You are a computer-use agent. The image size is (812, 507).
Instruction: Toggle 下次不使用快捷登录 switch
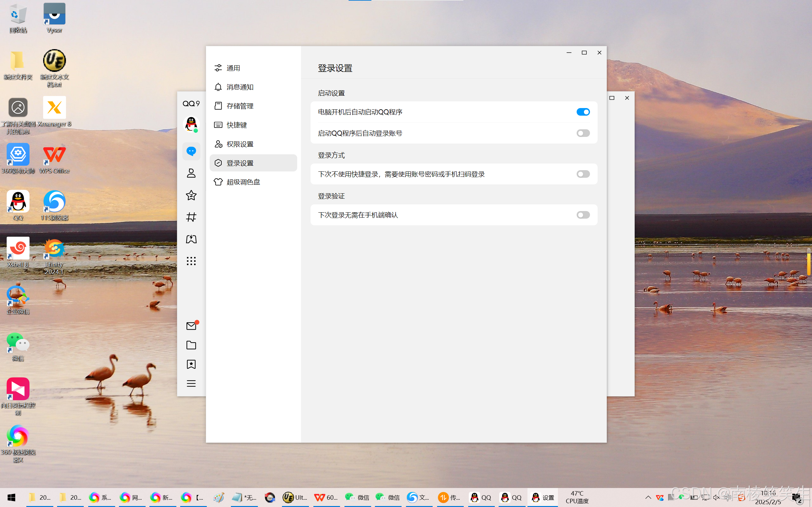(583, 174)
